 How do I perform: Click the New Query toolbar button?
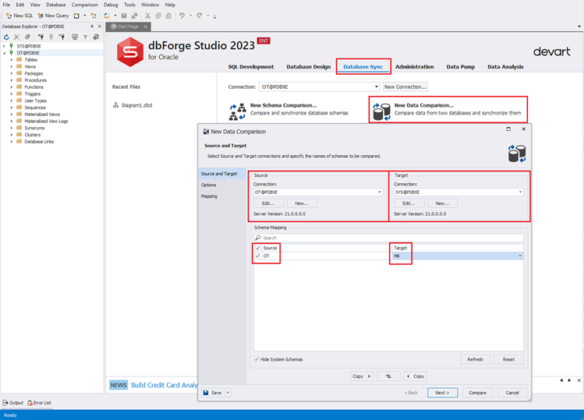coord(53,16)
